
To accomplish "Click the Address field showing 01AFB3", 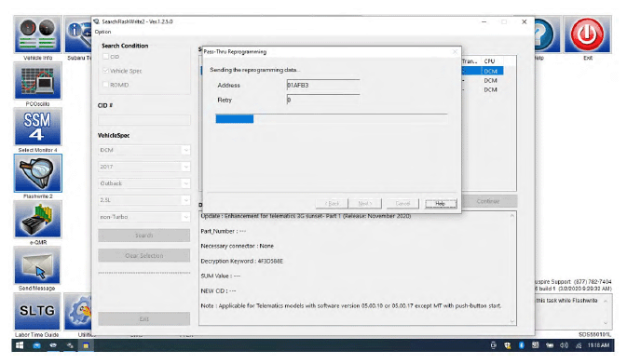I will tap(323, 85).
